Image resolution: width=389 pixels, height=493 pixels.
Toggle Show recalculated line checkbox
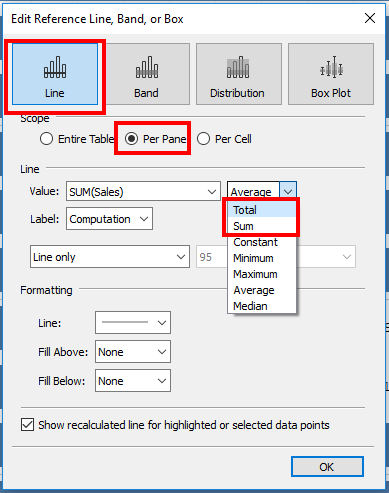click(27, 425)
